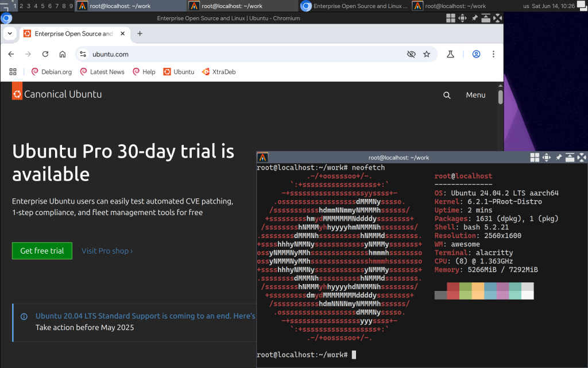Open the Latest News bookmark

coord(102,72)
